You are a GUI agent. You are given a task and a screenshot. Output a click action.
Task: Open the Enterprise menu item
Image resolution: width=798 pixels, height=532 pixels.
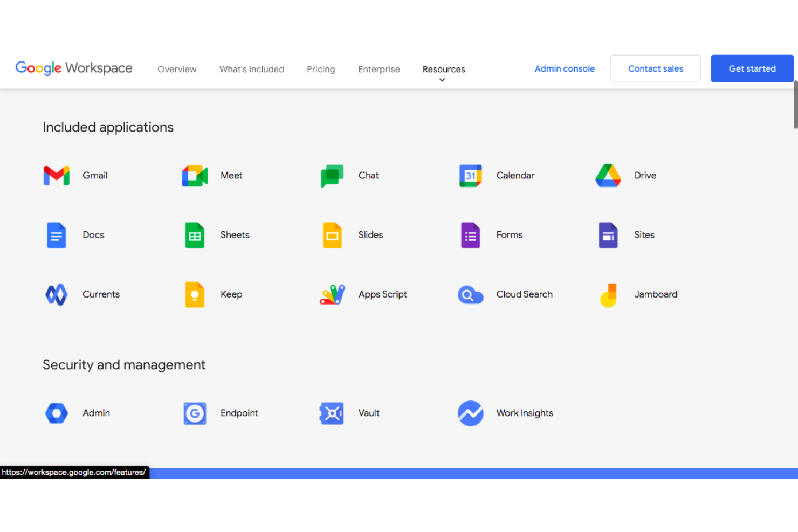click(379, 69)
